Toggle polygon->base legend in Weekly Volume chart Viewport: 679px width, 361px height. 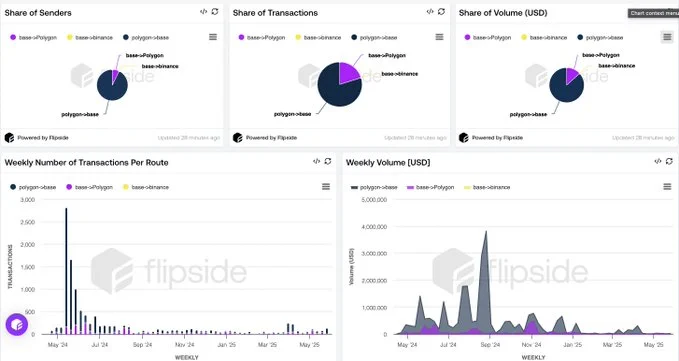[375, 187]
